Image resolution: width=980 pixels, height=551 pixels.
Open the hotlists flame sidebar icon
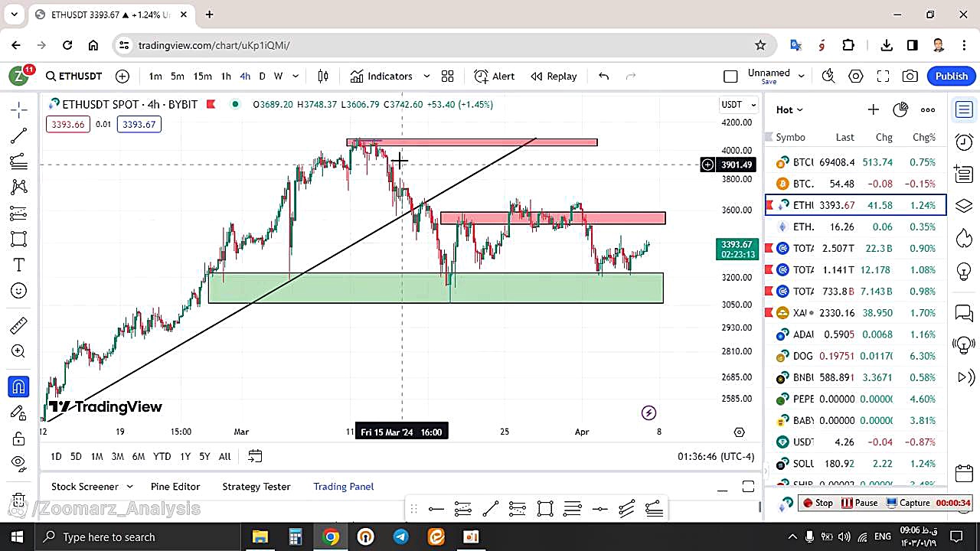click(964, 237)
